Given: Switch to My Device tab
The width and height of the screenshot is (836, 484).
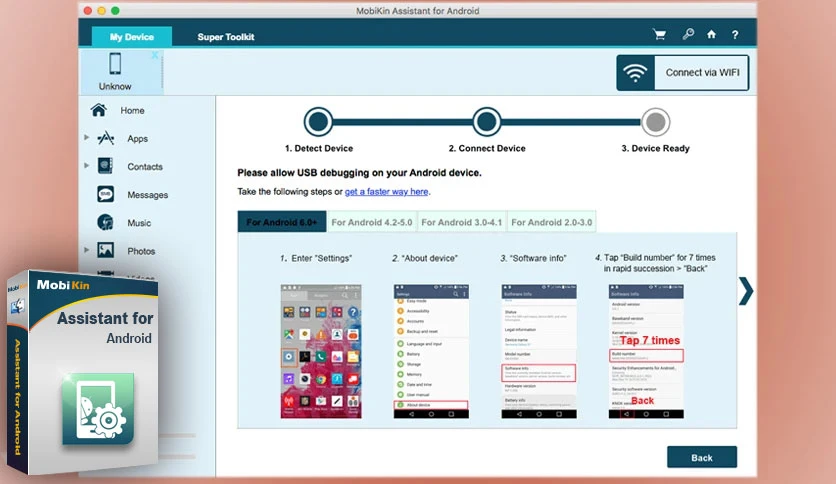Looking at the screenshot, I should pyautogui.click(x=132, y=37).
